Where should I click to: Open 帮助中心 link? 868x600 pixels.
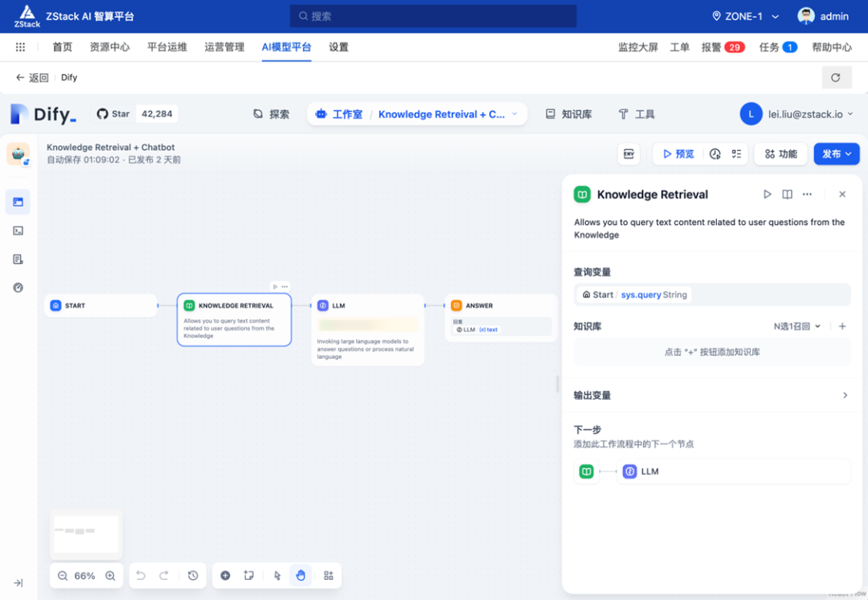click(832, 47)
